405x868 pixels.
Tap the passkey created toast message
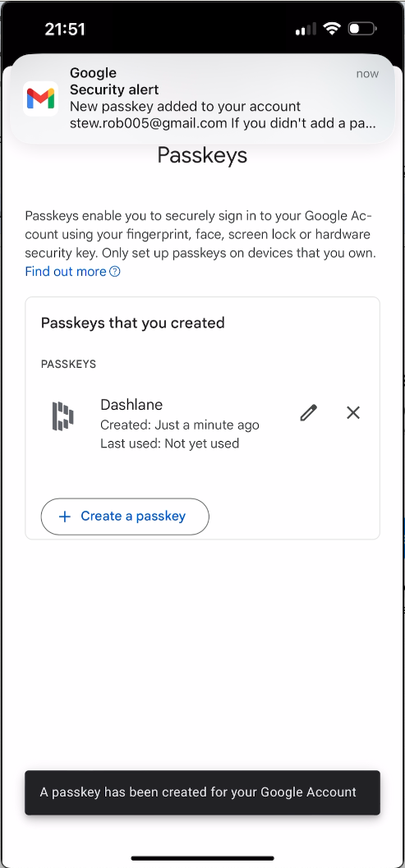[x=202, y=792]
